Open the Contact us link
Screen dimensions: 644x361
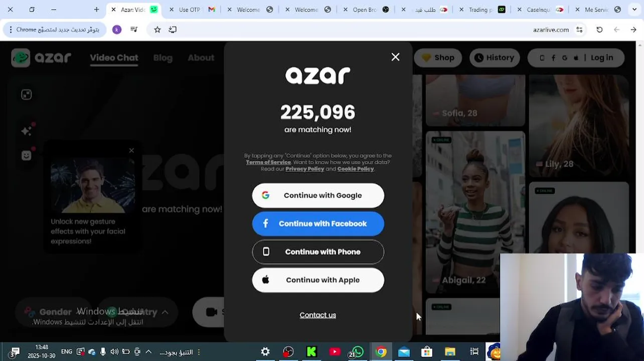click(x=317, y=315)
